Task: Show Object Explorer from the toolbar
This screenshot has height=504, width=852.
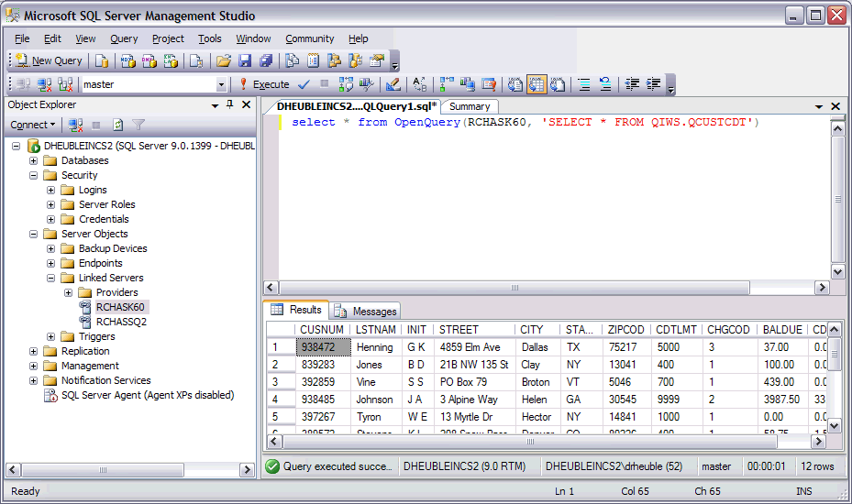Action: click(x=335, y=60)
